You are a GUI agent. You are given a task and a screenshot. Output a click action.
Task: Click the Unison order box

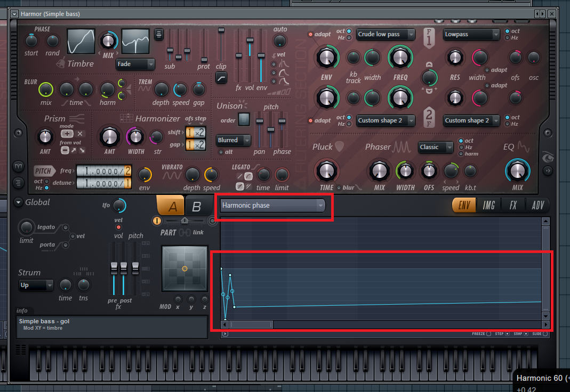[x=244, y=119]
